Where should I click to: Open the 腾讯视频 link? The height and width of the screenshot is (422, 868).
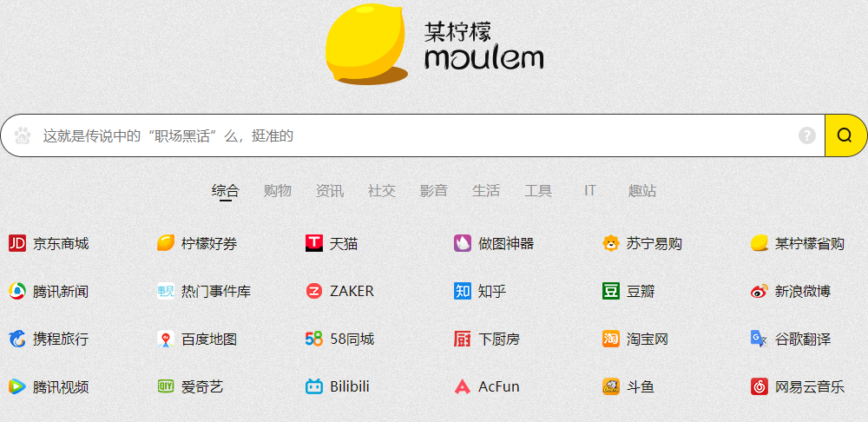pos(61,386)
